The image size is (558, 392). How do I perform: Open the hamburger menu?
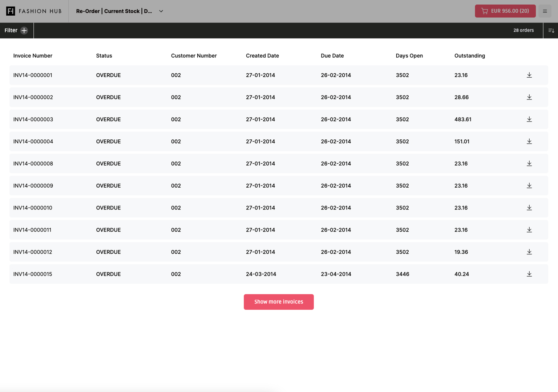point(545,11)
